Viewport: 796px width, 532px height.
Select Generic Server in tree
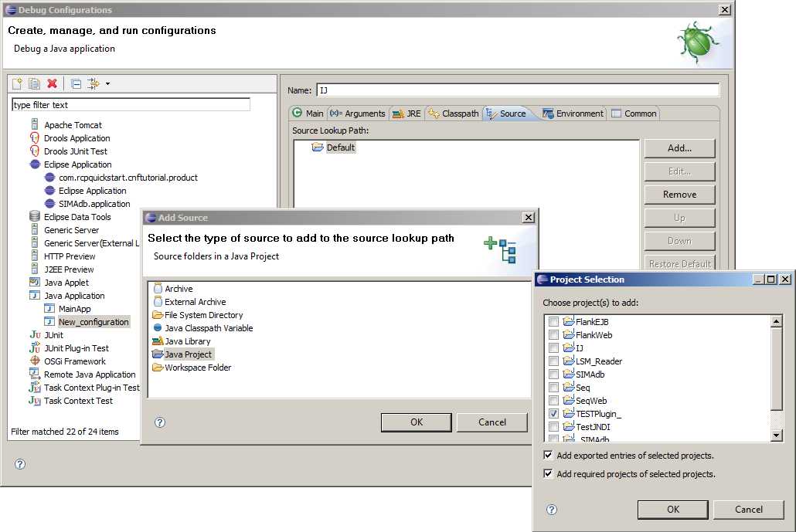[x=72, y=230]
